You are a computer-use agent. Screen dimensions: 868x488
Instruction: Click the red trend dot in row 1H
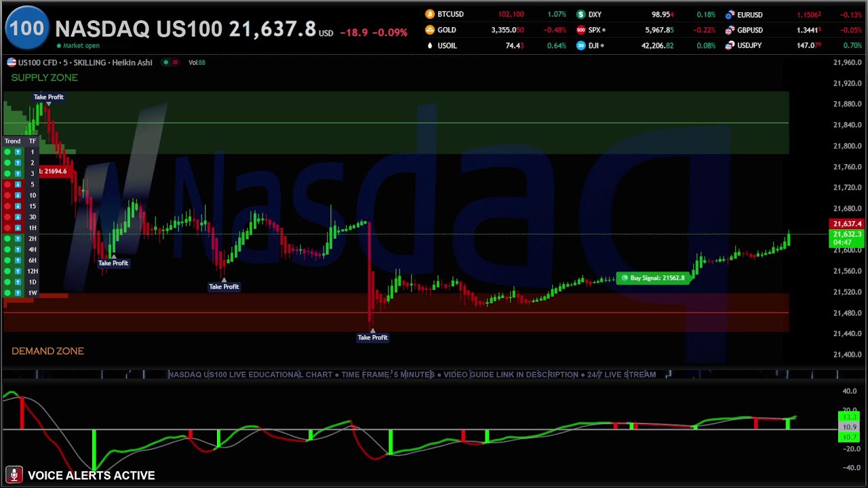coord(7,228)
